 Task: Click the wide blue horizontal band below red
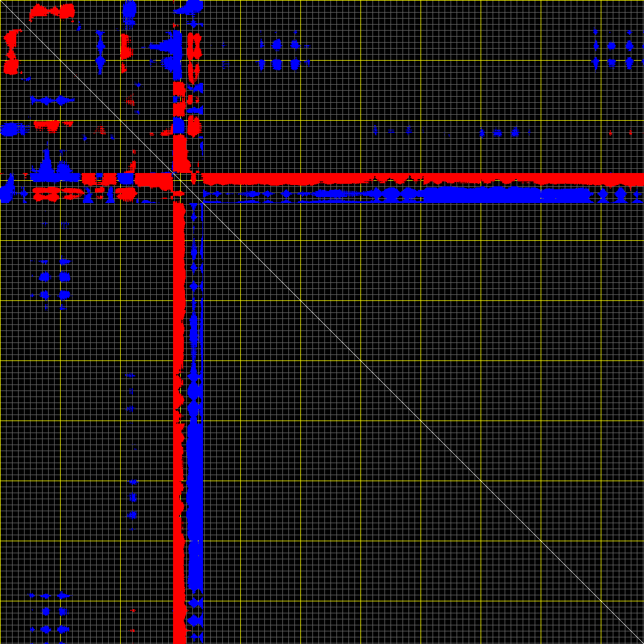click(x=423, y=195)
